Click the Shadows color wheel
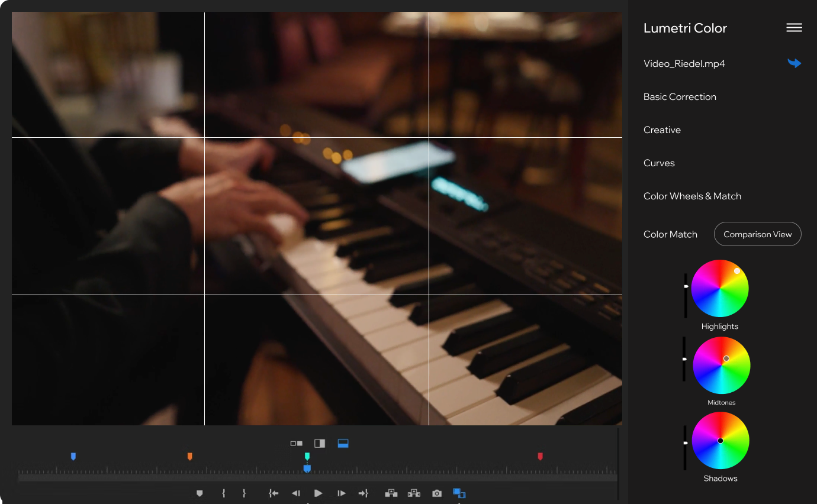The image size is (817, 504). pyautogui.click(x=720, y=441)
